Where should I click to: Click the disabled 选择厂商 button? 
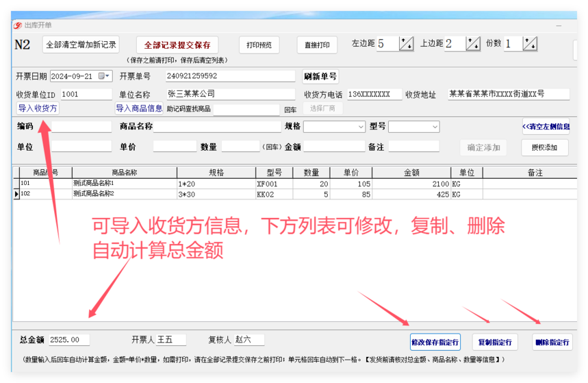322,108
